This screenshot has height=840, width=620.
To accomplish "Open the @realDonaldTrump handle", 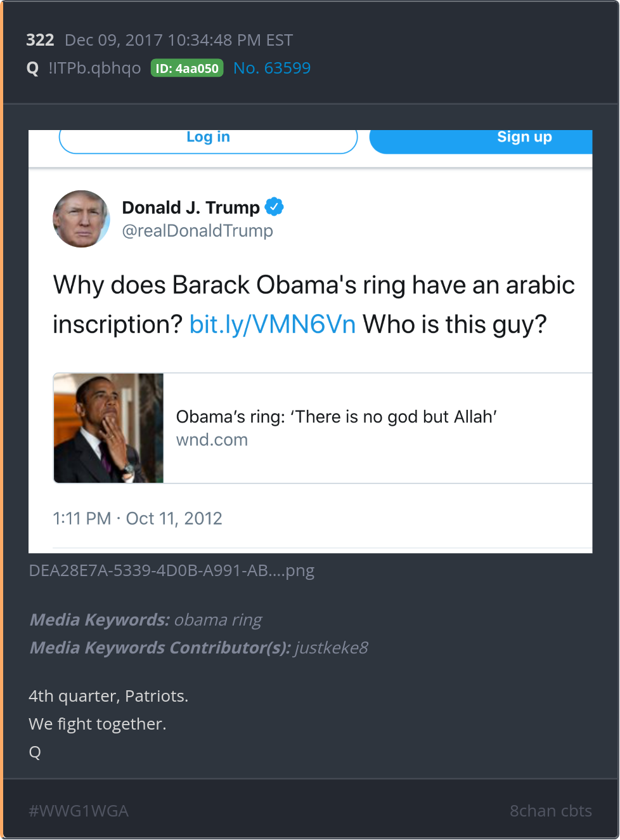I will click(197, 231).
